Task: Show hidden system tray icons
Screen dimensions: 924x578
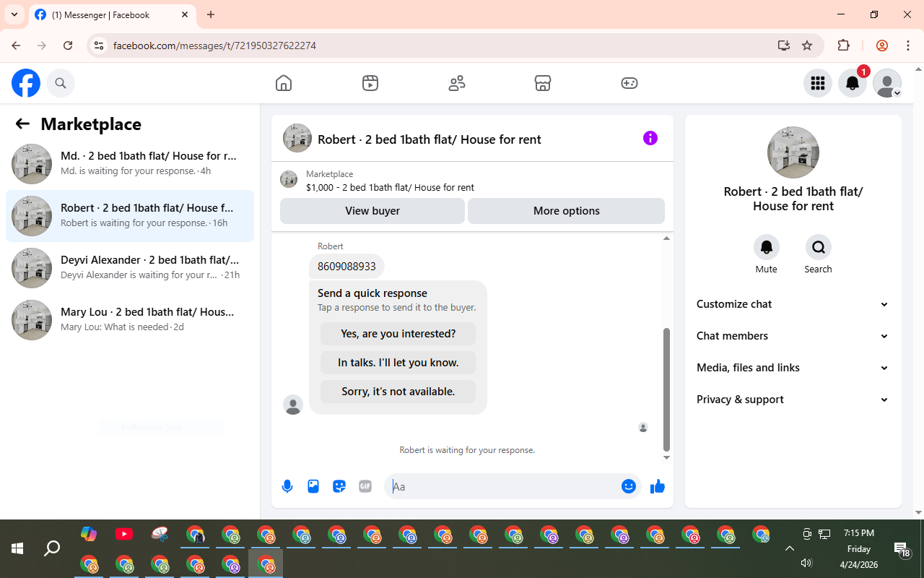Action: [x=790, y=548]
